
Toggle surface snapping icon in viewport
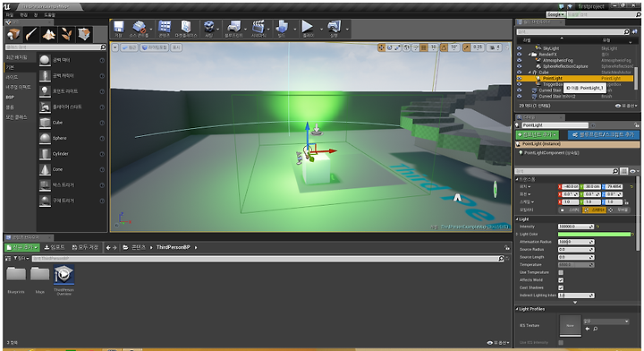(x=416, y=47)
